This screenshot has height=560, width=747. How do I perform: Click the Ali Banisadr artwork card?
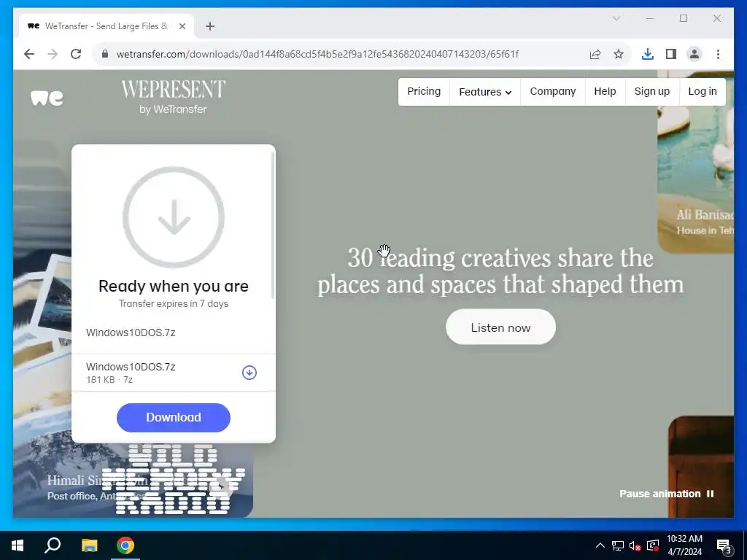point(695,162)
